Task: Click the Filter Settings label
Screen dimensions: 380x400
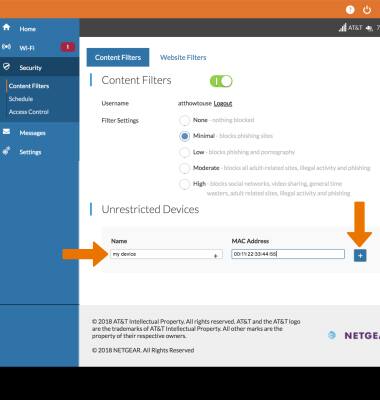Action: point(120,121)
